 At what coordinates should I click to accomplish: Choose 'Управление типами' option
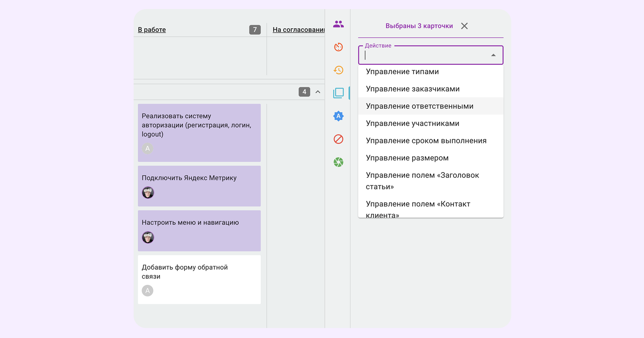(402, 72)
